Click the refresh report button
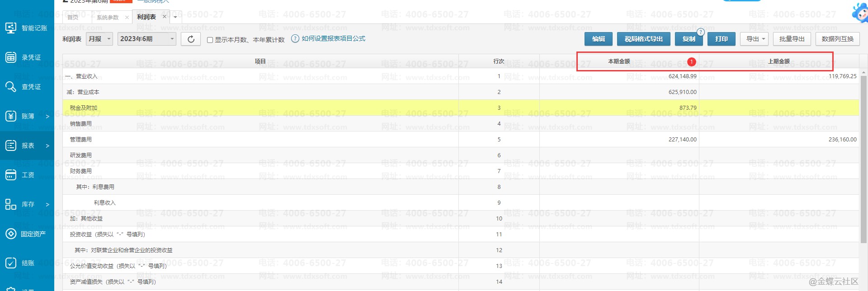The image size is (868, 291). coord(191,39)
